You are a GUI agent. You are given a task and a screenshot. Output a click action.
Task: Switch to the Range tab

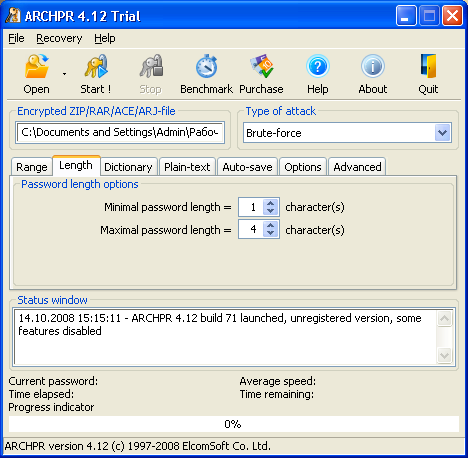(x=32, y=167)
